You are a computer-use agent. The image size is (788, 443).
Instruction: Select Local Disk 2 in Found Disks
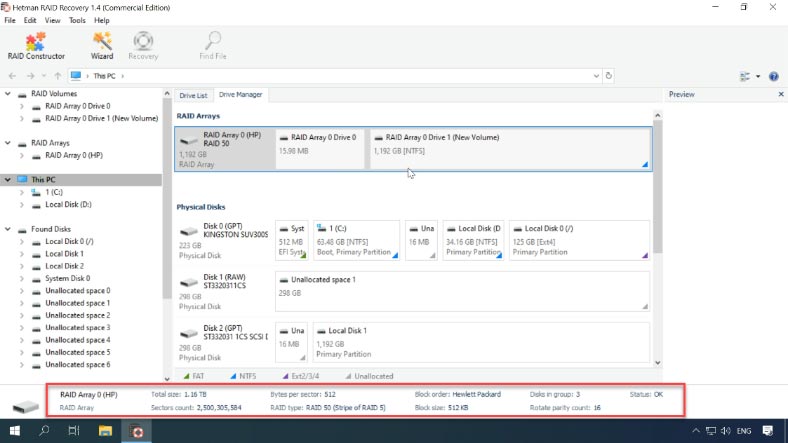click(64, 266)
